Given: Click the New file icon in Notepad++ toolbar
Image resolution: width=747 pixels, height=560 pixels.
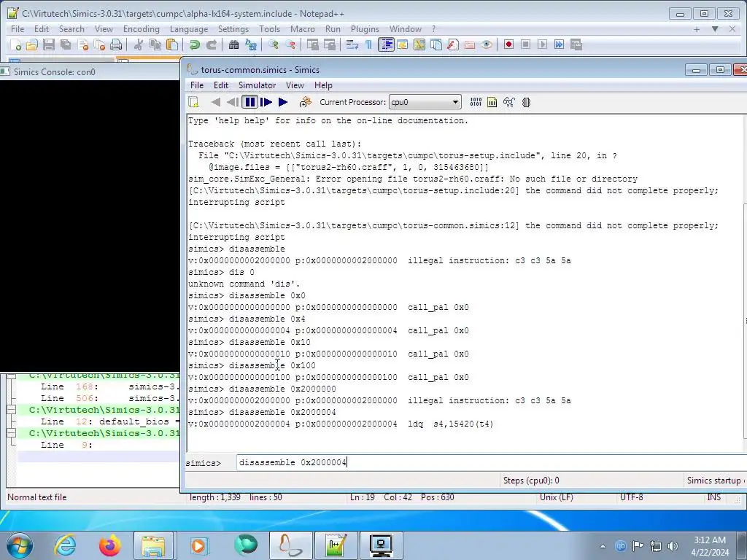Looking at the screenshot, I should point(15,44).
